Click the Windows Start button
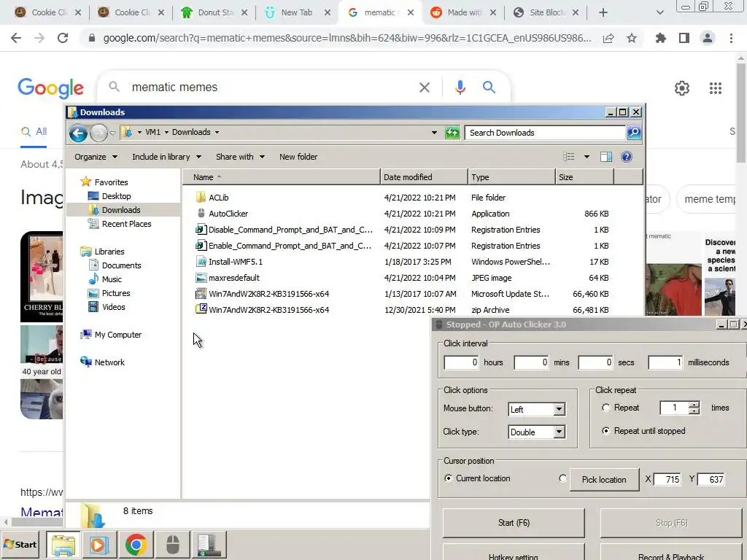This screenshot has width=747, height=560. [21, 544]
